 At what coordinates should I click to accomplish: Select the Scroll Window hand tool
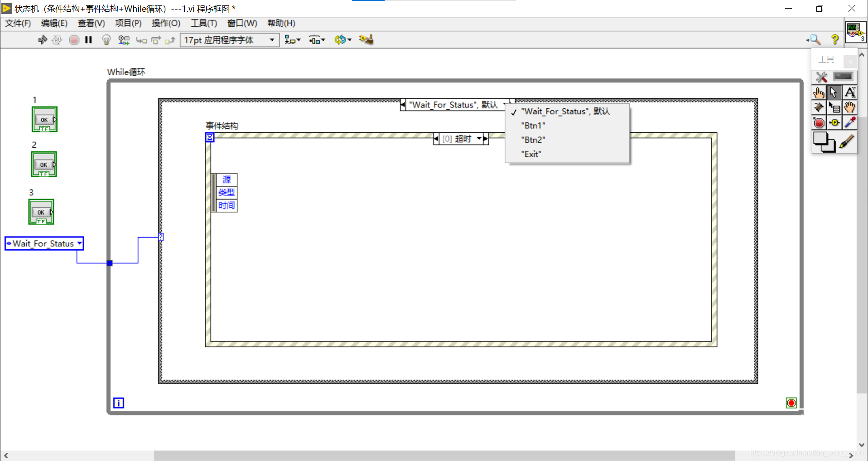850,107
